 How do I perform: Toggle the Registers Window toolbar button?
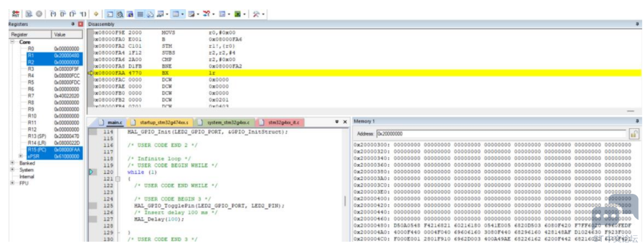pos(140,14)
